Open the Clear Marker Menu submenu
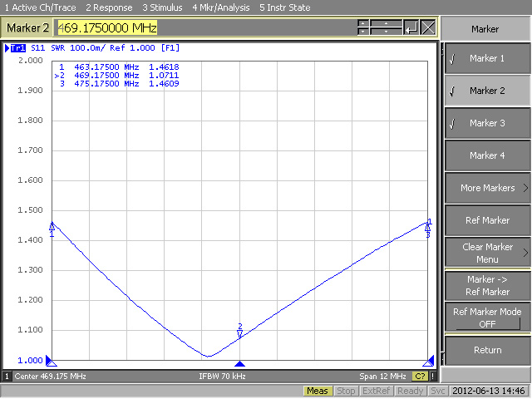 [486, 253]
